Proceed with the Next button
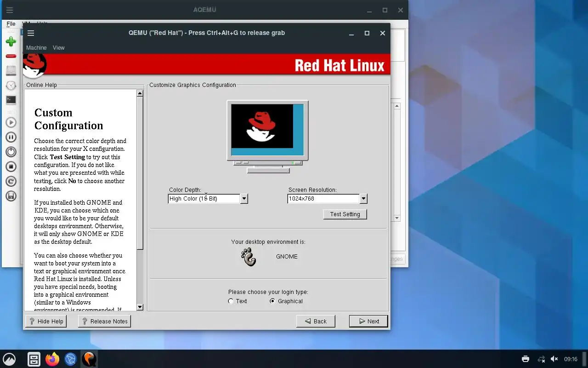588x368 pixels. pos(368,322)
